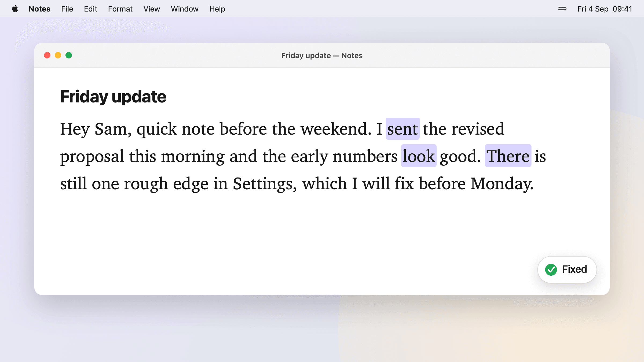Click the highlighted word 'There'

point(508,156)
